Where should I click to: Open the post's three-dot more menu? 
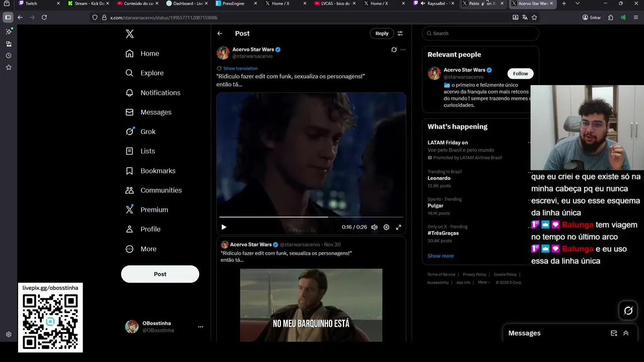(403, 50)
